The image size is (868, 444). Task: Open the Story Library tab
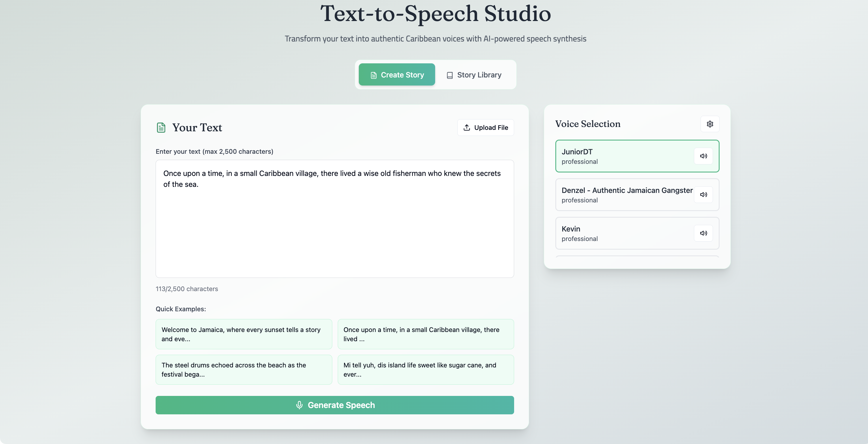(x=474, y=75)
